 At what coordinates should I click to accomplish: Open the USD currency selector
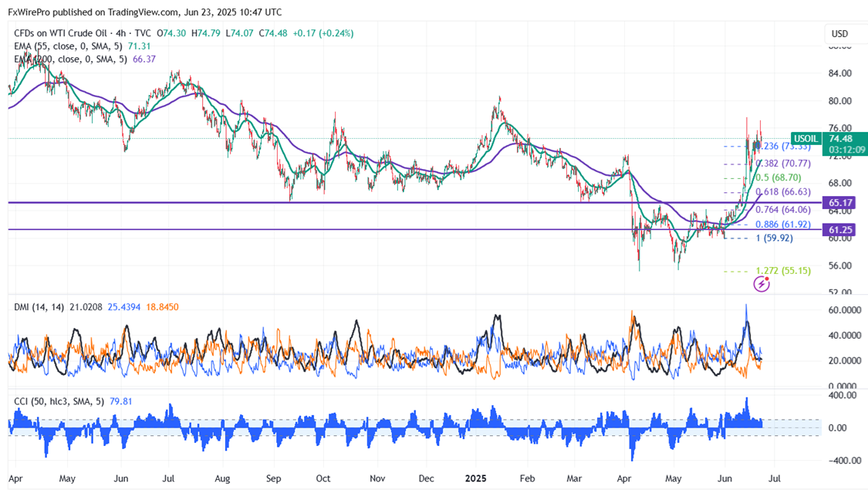839,34
